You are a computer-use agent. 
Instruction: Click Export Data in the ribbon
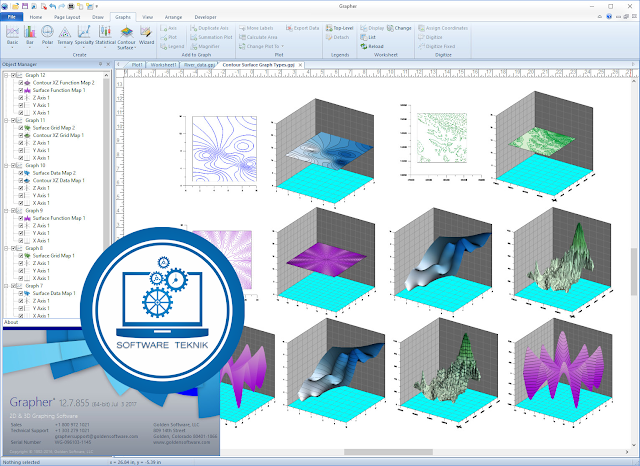coord(302,28)
